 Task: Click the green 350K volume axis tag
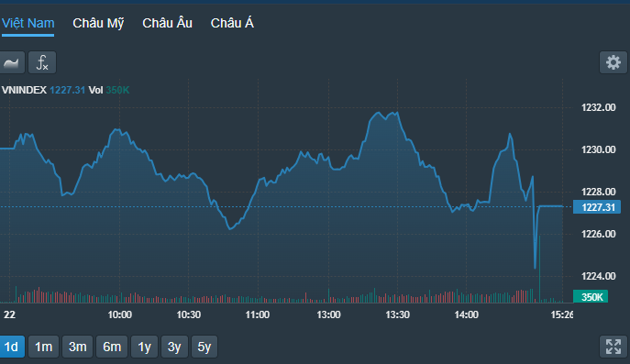click(591, 296)
